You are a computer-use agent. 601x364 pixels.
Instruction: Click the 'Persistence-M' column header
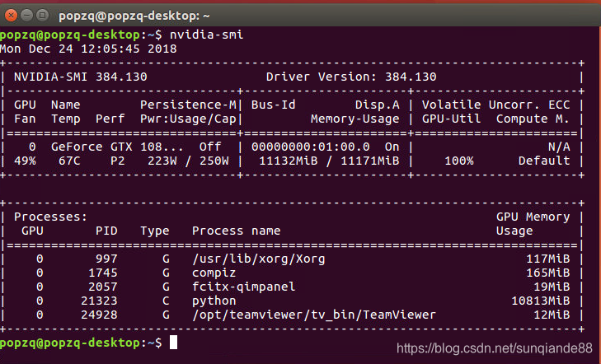(x=188, y=105)
